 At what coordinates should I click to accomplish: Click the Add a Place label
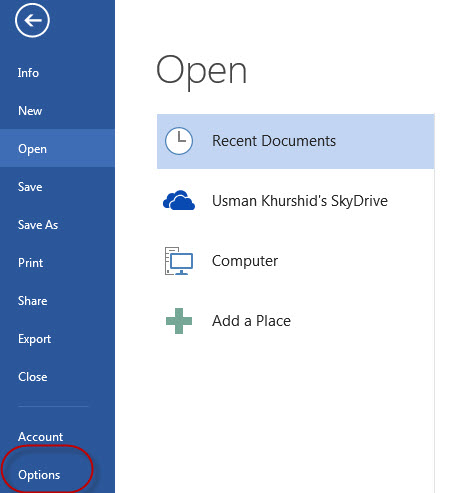point(251,321)
